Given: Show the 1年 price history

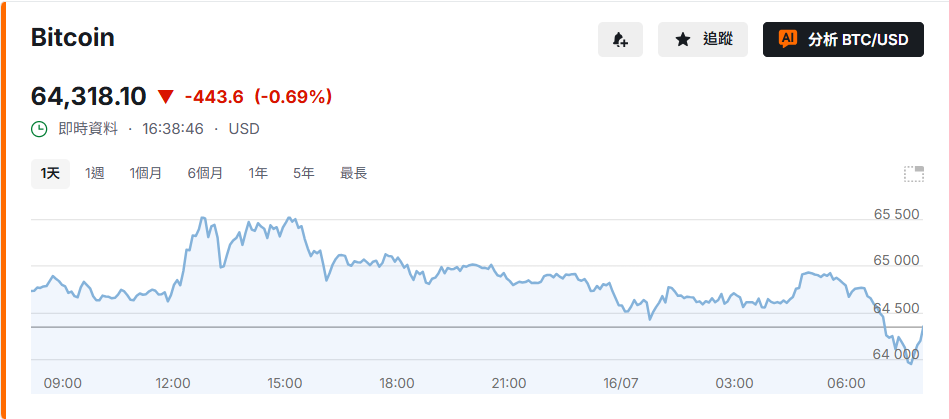Looking at the screenshot, I should click(258, 174).
